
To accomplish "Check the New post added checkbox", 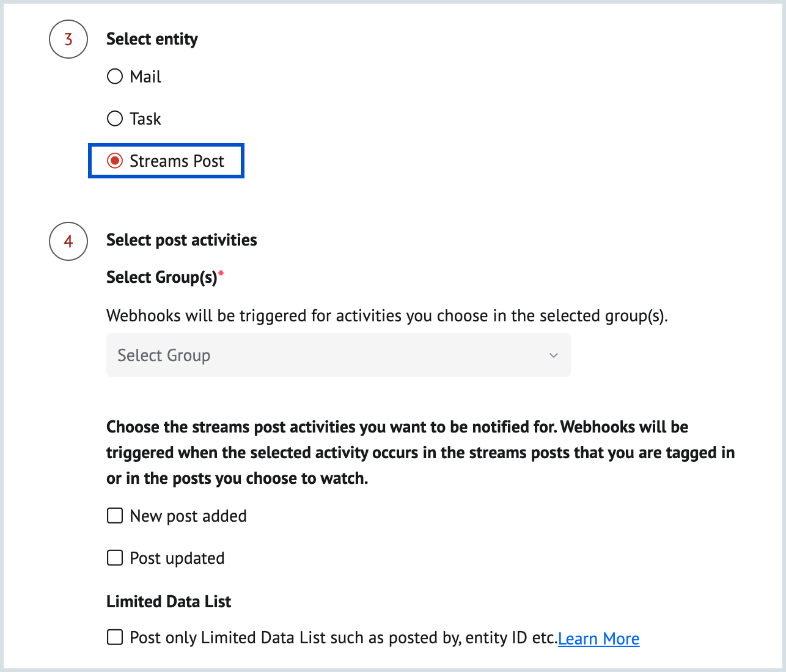I will pos(115,516).
